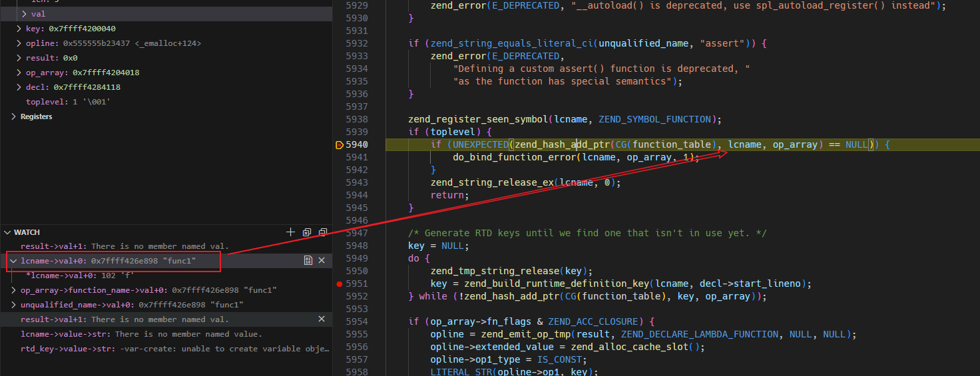The height and width of the screenshot is (376, 980).
Task: Expand the decl variable
Action: (19, 87)
